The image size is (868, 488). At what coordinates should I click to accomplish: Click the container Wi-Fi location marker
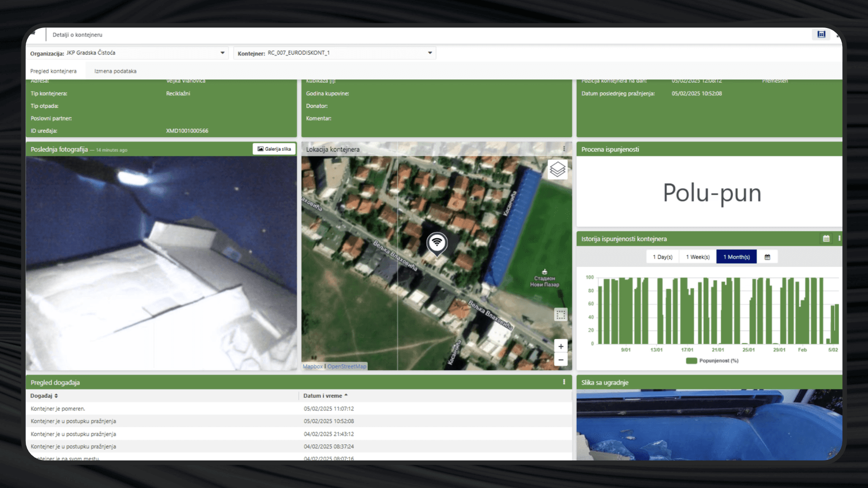coord(437,243)
